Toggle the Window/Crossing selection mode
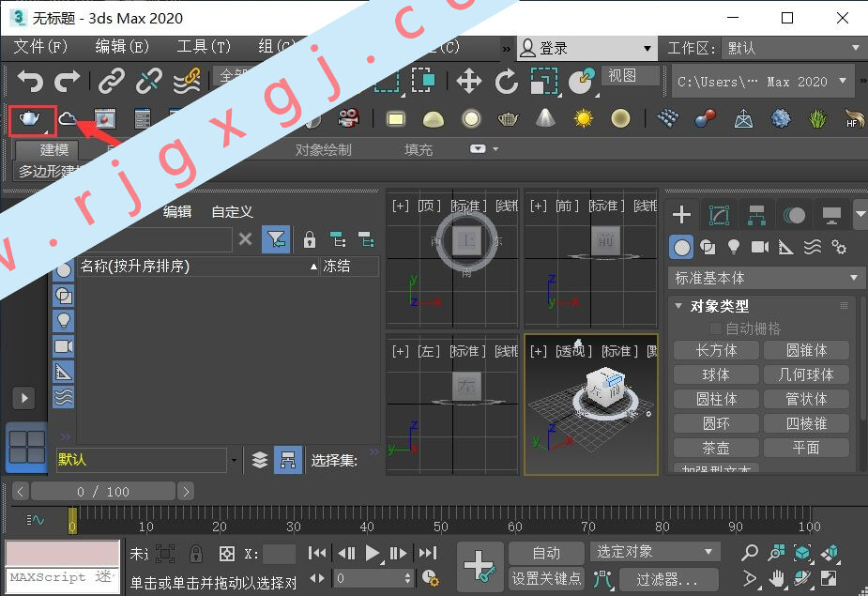Screen dimensions: 868x596 [424, 82]
